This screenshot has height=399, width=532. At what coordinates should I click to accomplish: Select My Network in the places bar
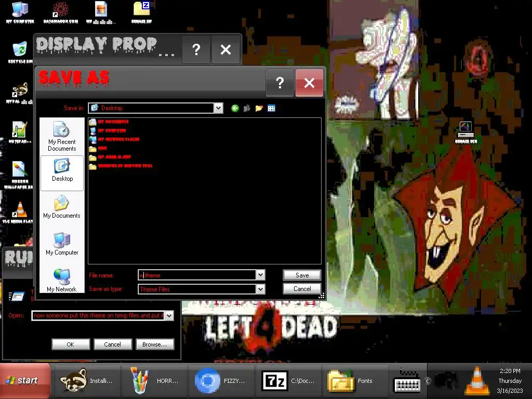click(62, 280)
